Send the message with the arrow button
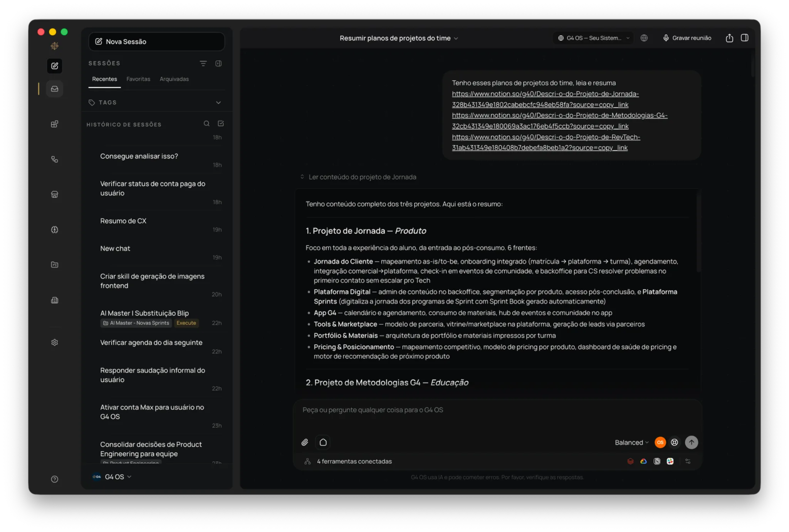The height and width of the screenshot is (532, 789). point(692,442)
